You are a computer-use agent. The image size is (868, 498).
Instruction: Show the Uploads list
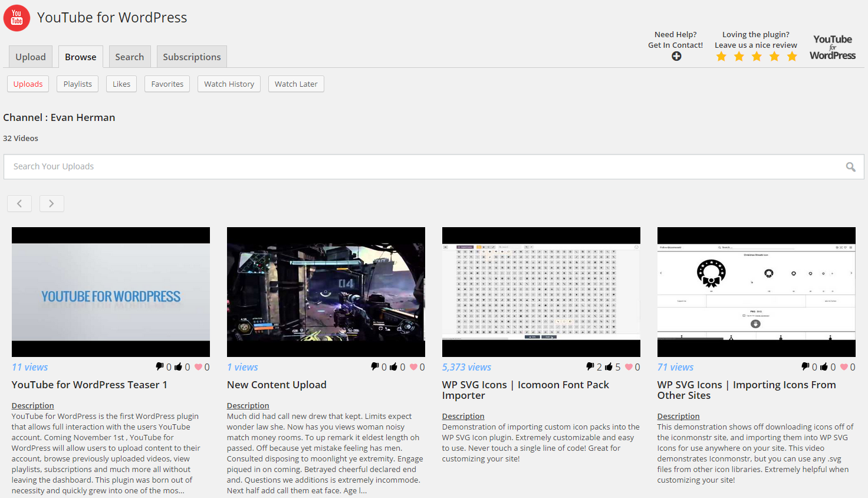pos(28,84)
